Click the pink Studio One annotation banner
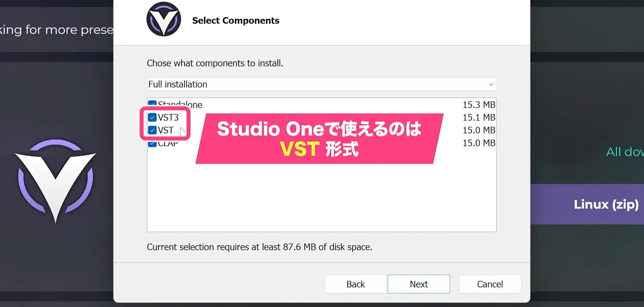644x307 pixels. tap(319, 138)
